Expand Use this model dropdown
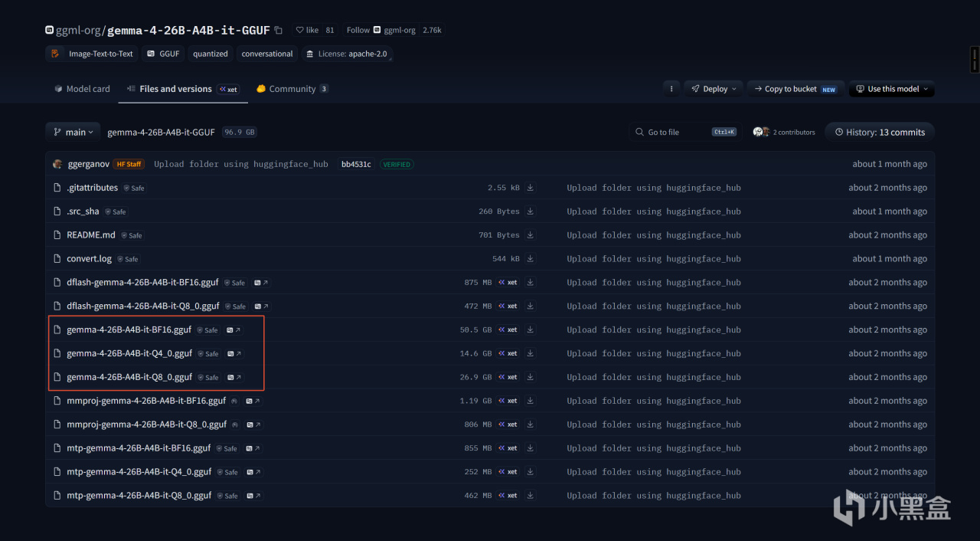Viewport: 980px width, 541px height. (x=892, y=89)
